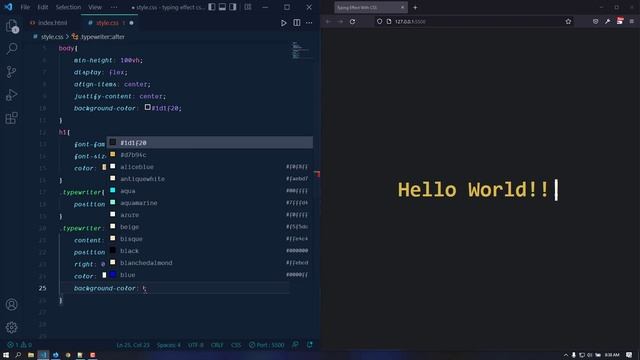Open the View menu

click(x=95, y=7)
